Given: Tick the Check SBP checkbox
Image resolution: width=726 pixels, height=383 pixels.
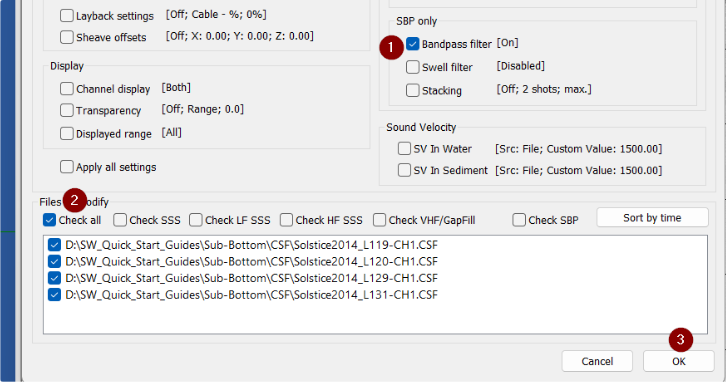Looking at the screenshot, I should point(519,220).
